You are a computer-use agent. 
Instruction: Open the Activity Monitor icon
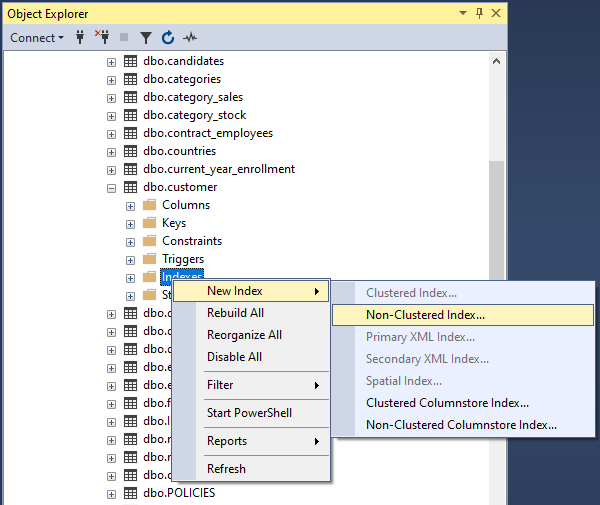[190, 38]
